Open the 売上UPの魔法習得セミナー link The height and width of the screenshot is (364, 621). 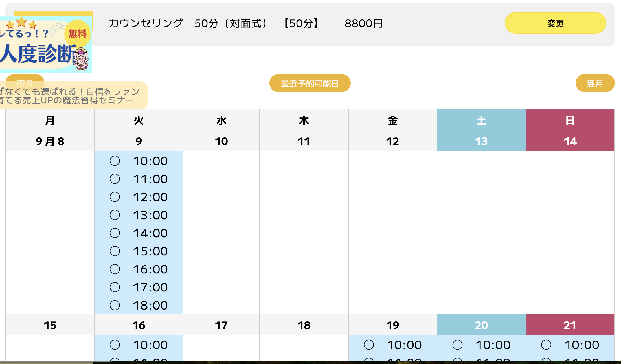(71, 96)
